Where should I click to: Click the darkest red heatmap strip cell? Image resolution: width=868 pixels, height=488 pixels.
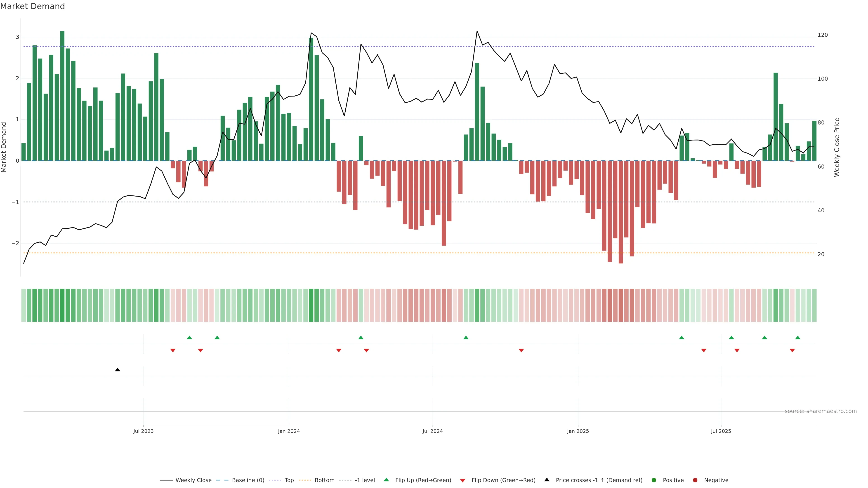621,305
